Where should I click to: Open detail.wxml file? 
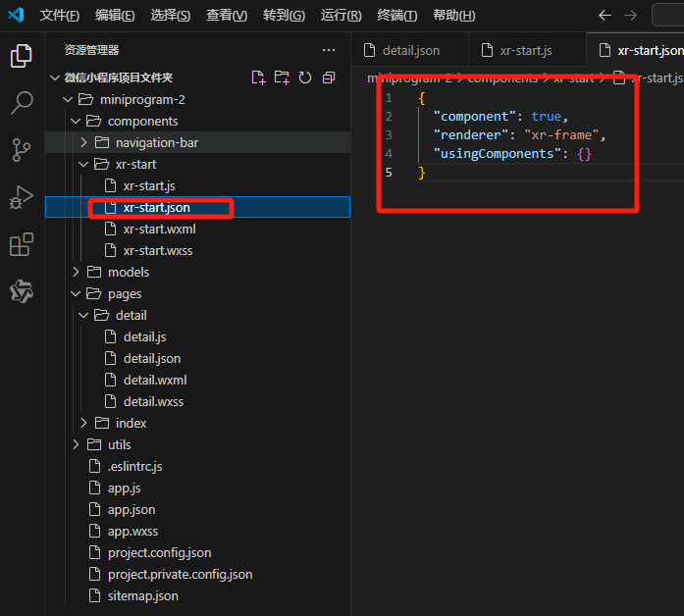coord(197,381)
